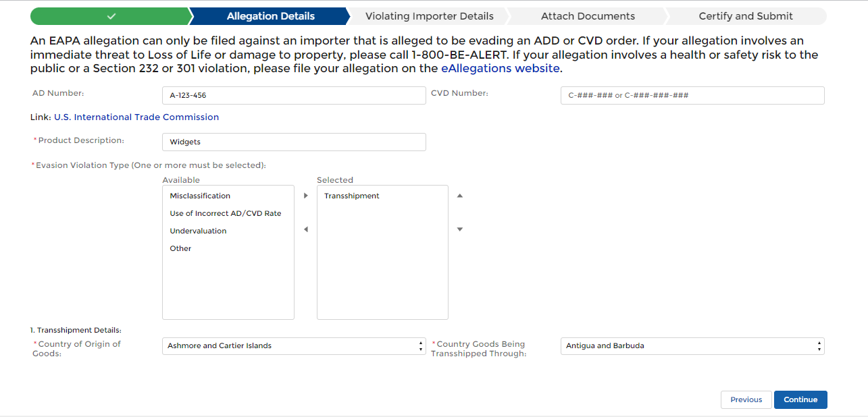Move selection to Selected with right arrow

(305, 196)
